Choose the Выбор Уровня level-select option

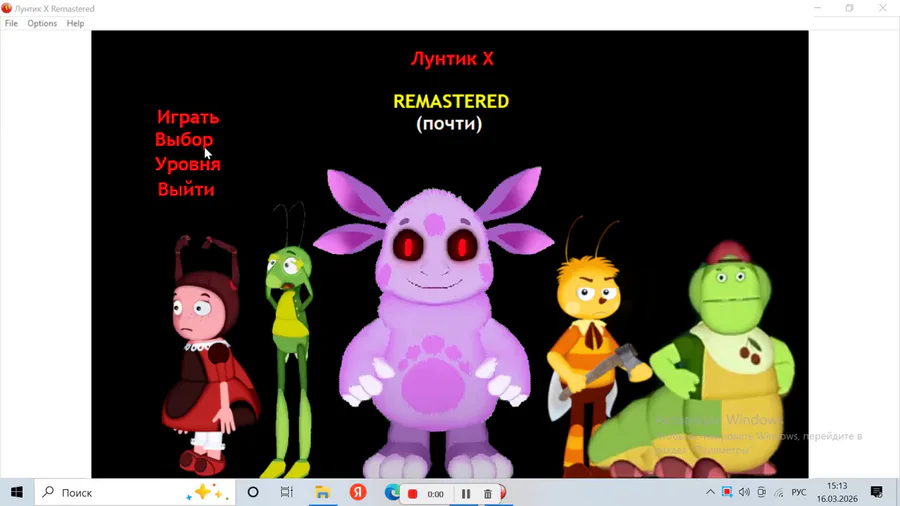[x=188, y=152]
